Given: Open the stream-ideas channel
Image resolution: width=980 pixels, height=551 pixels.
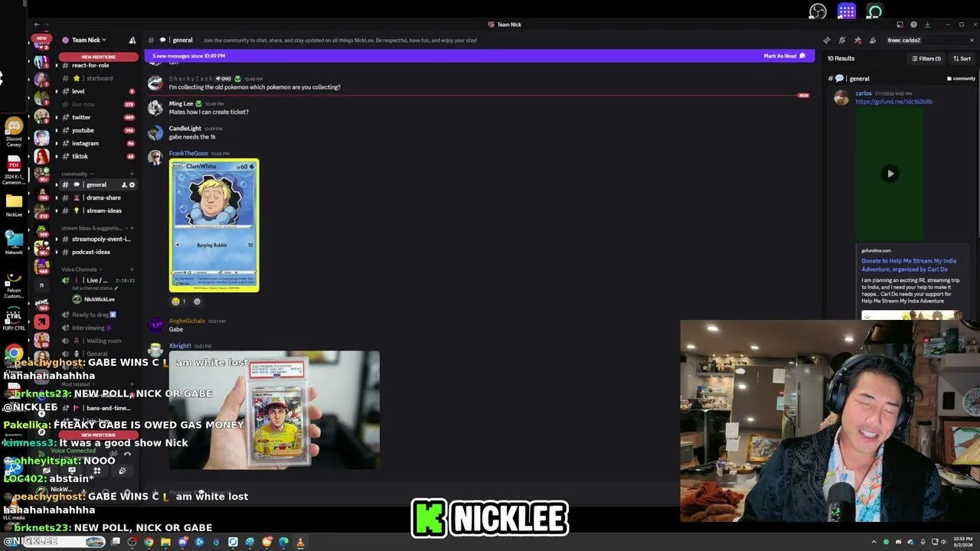Looking at the screenshot, I should click(99, 210).
